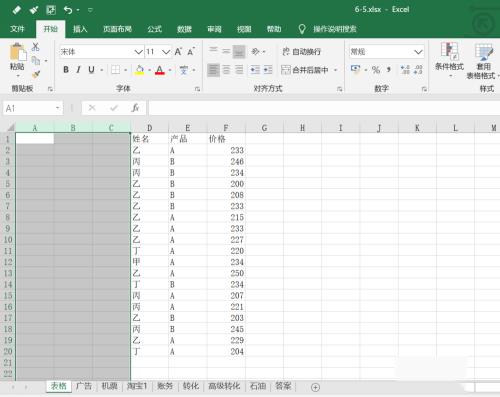Add a new sheet with plus icon

[315, 387]
